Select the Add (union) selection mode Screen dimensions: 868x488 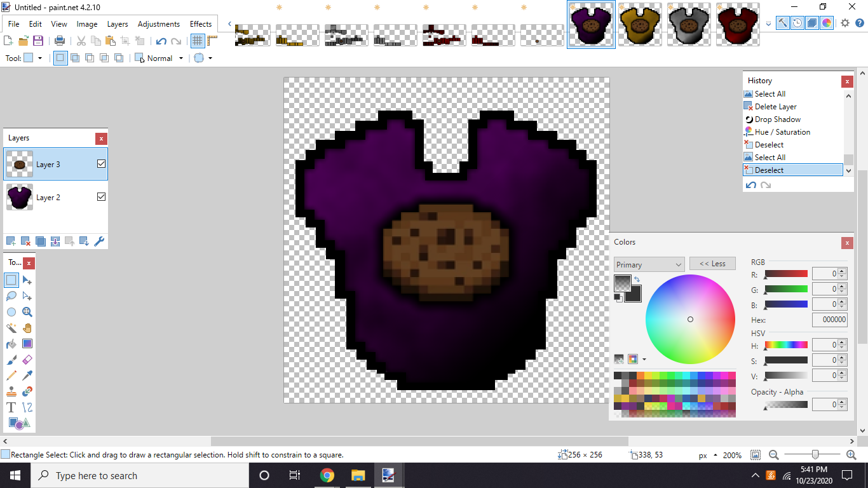click(75, 58)
